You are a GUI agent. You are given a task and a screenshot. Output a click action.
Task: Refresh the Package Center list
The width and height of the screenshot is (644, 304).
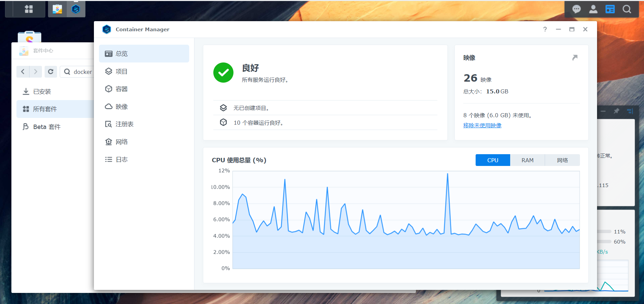pyautogui.click(x=51, y=72)
